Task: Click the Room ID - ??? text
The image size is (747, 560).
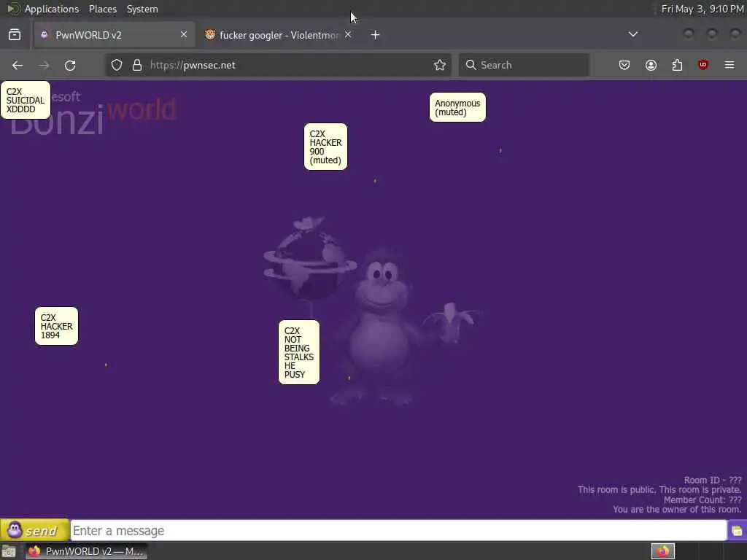Action: [713, 480]
